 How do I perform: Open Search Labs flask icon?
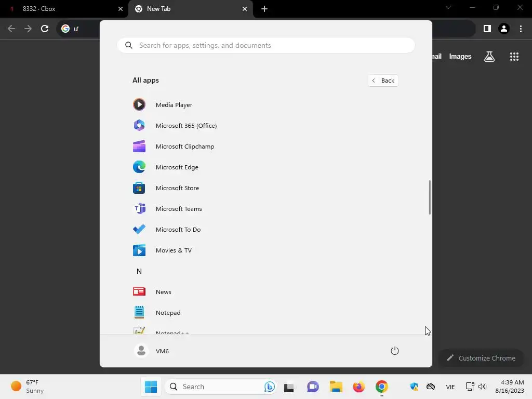(x=489, y=57)
